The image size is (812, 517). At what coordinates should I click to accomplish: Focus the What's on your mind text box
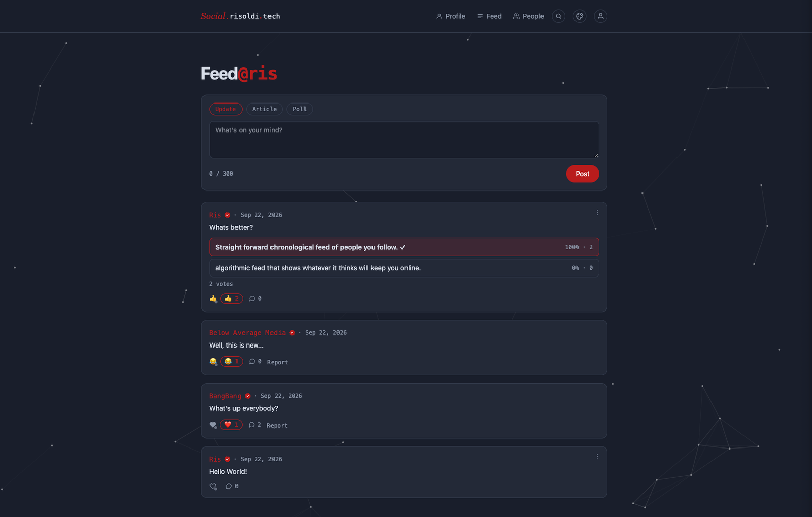[x=404, y=140]
